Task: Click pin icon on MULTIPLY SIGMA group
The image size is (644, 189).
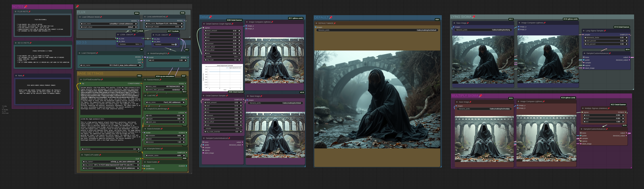Action: (x=480, y=96)
